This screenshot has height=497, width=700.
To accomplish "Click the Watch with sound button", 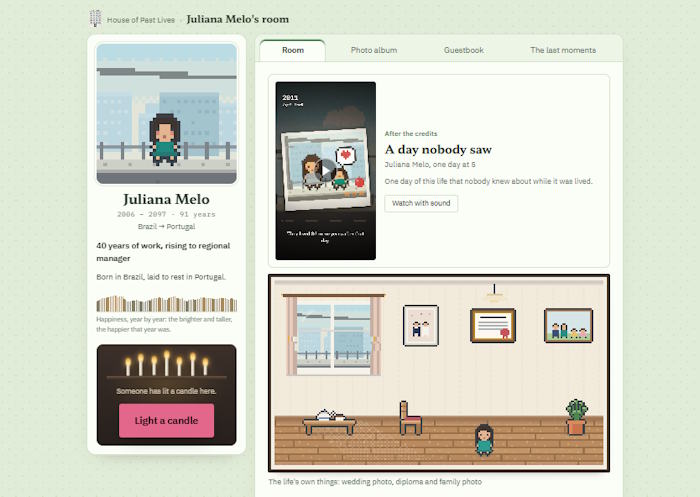I will tap(421, 203).
